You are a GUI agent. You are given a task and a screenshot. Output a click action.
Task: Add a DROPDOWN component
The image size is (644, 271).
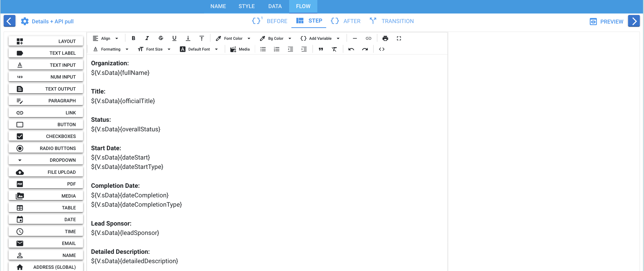46,160
